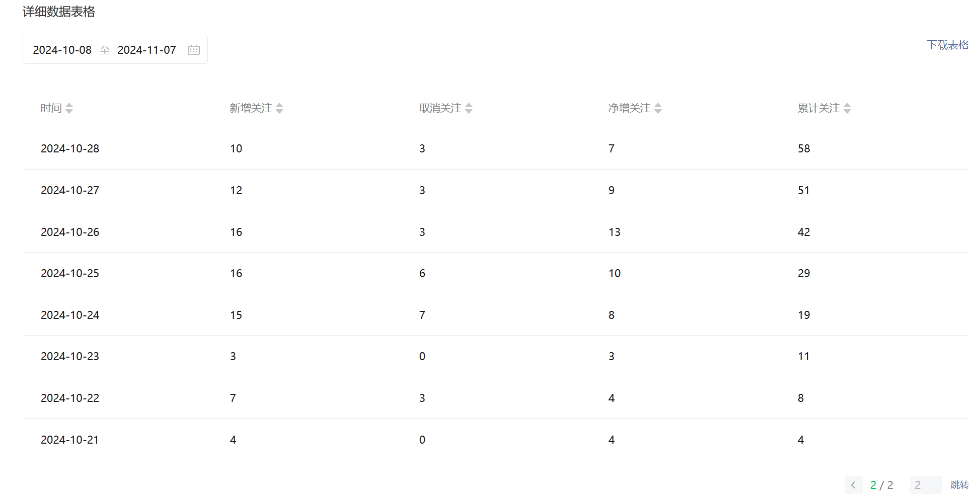Sort by 净增关注 column arrows
The width and height of the screenshot is (980, 500).
[658, 108]
